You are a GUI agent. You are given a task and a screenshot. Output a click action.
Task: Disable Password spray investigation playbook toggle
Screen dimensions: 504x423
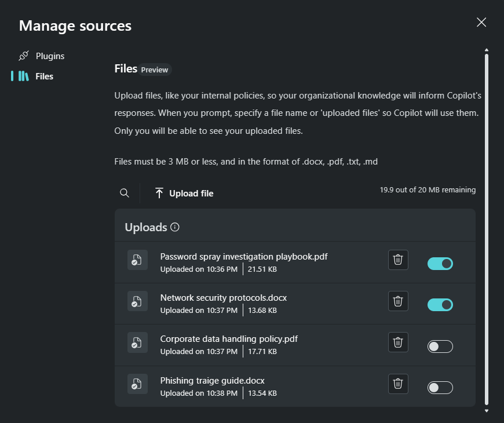[x=440, y=264]
